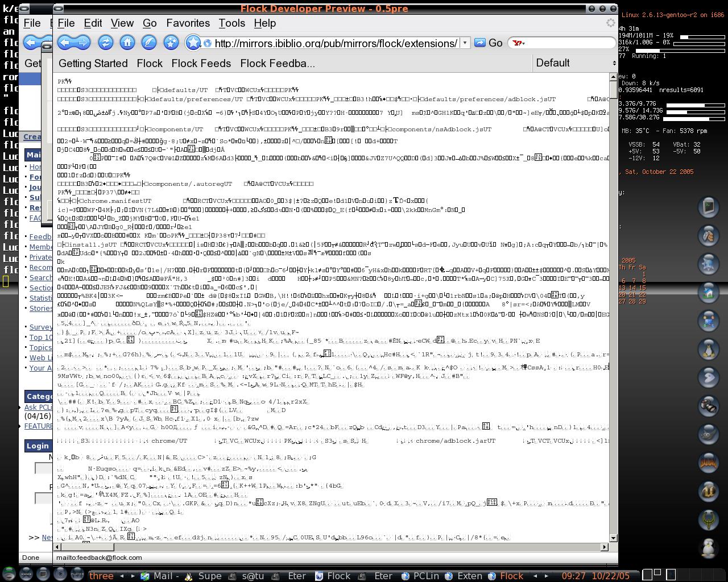Image resolution: width=728 pixels, height=582 pixels.
Task: Open the blog editor pencil icon
Action: pyautogui.click(x=149, y=43)
